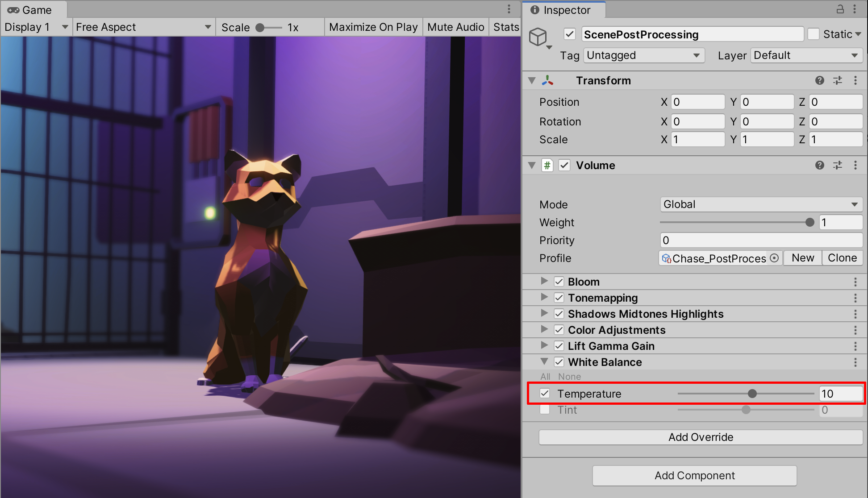Open Bloom override options menu
The width and height of the screenshot is (868, 498).
[855, 282]
